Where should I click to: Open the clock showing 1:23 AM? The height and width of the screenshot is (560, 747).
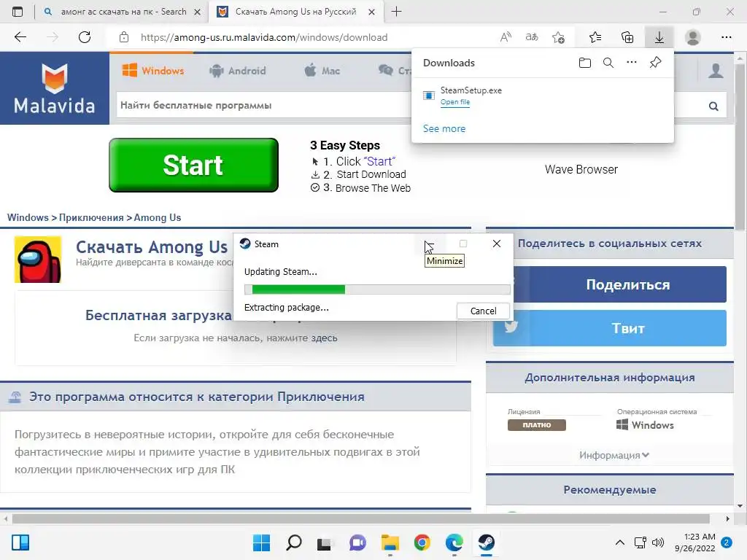click(695, 542)
